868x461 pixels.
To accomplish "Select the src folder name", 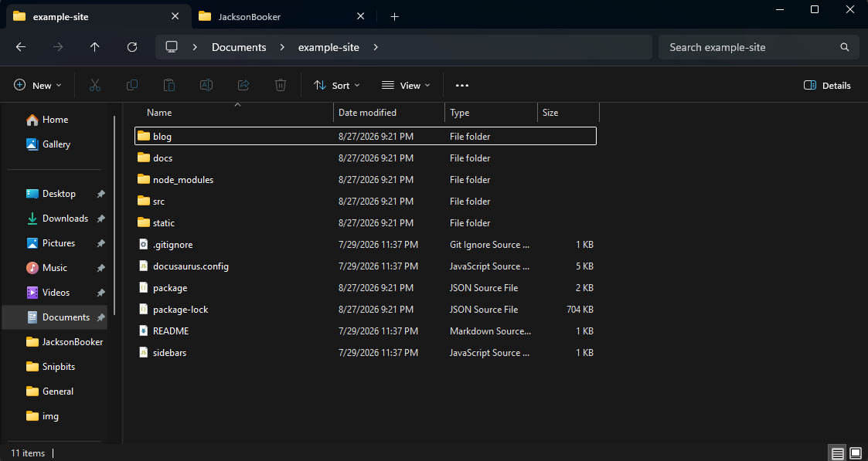I will point(159,202).
